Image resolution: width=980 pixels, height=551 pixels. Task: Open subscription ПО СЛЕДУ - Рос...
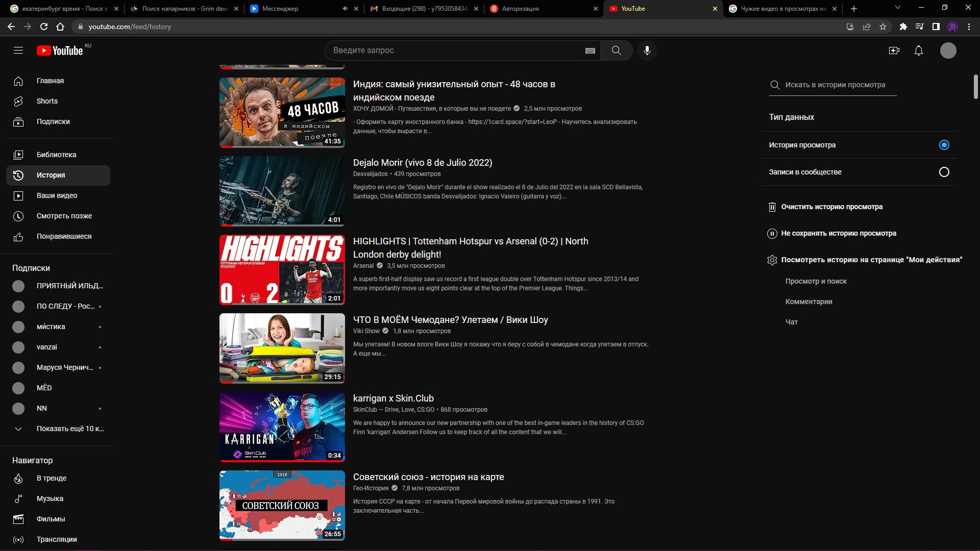point(58,306)
